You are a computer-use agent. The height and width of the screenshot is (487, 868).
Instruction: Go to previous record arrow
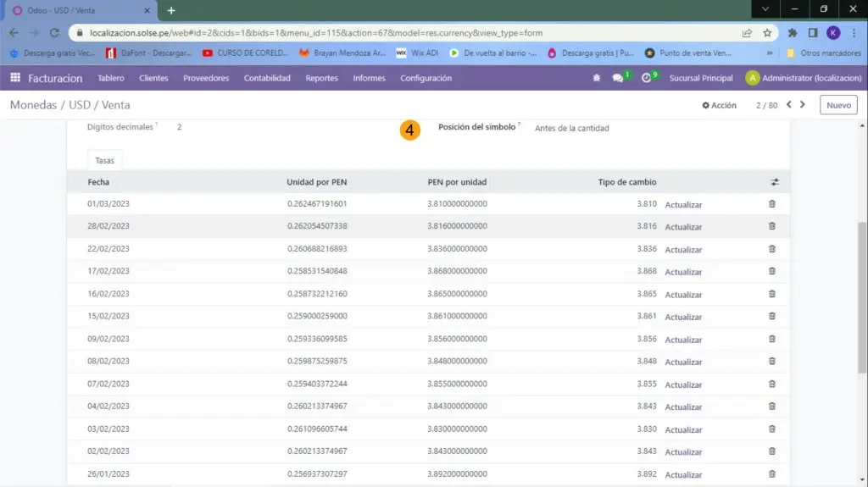[789, 105]
